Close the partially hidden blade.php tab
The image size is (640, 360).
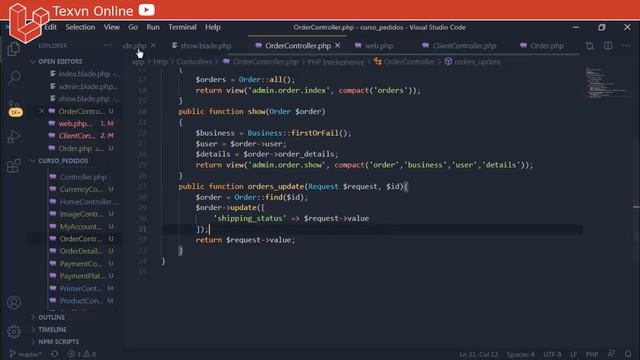coord(153,46)
